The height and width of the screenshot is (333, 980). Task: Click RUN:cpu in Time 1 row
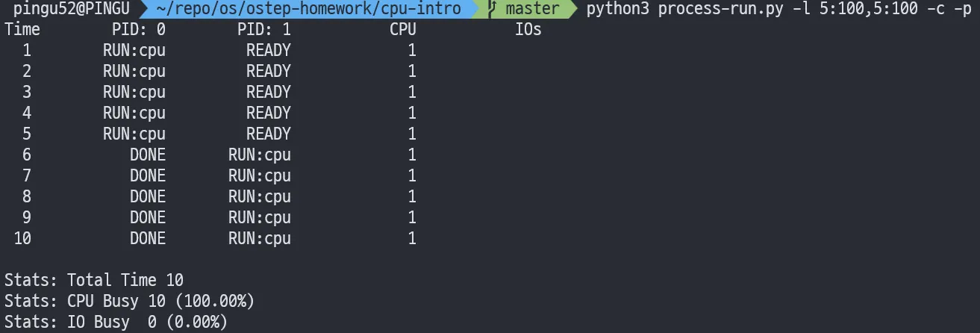click(x=134, y=51)
